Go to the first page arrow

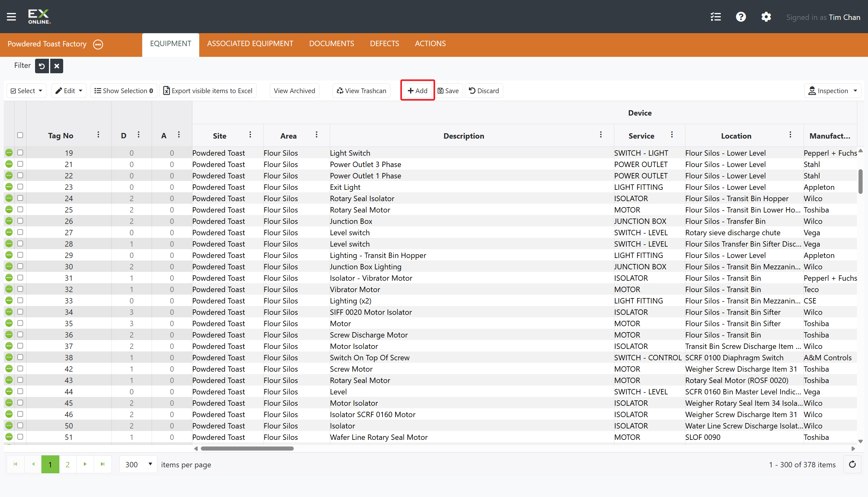15,464
